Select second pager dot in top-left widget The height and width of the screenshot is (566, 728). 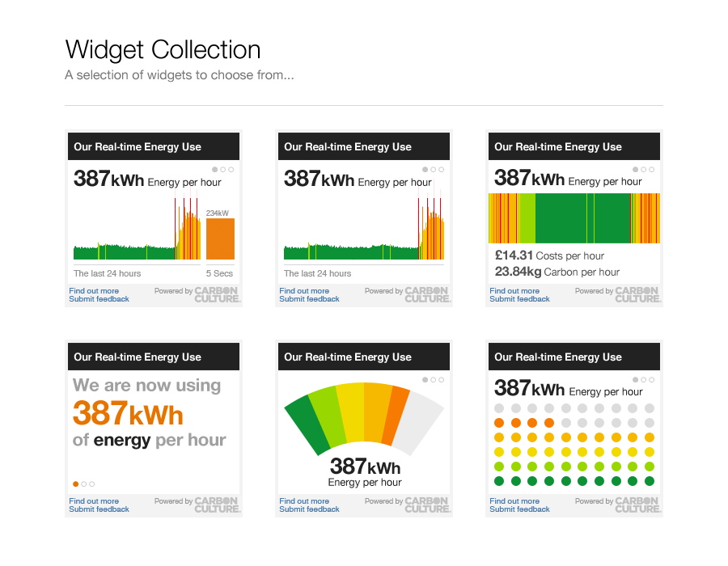tap(222, 170)
